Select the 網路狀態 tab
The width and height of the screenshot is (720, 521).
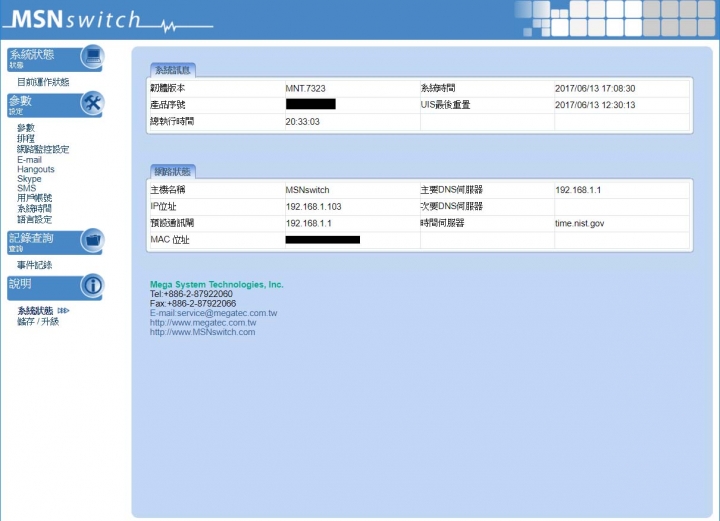173,172
